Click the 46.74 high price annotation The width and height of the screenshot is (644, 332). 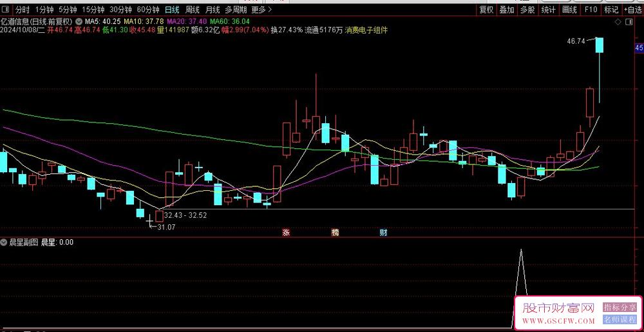point(575,41)
